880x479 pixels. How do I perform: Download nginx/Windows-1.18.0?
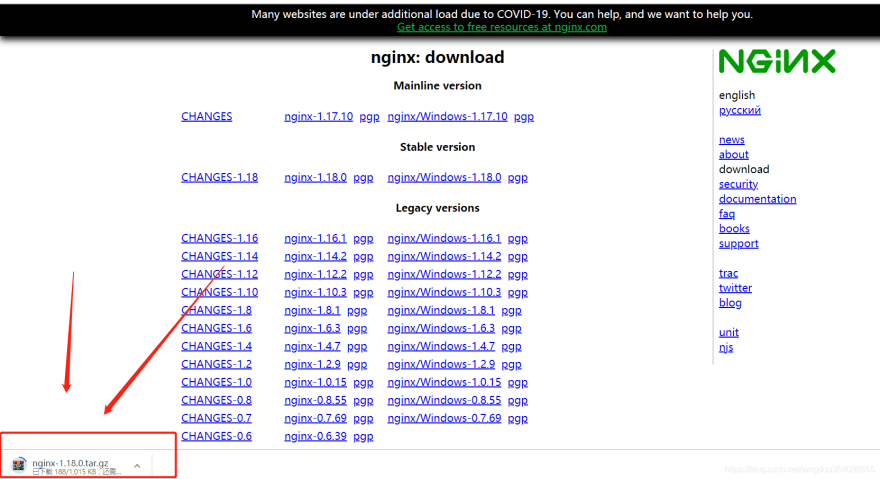[444, 177]
